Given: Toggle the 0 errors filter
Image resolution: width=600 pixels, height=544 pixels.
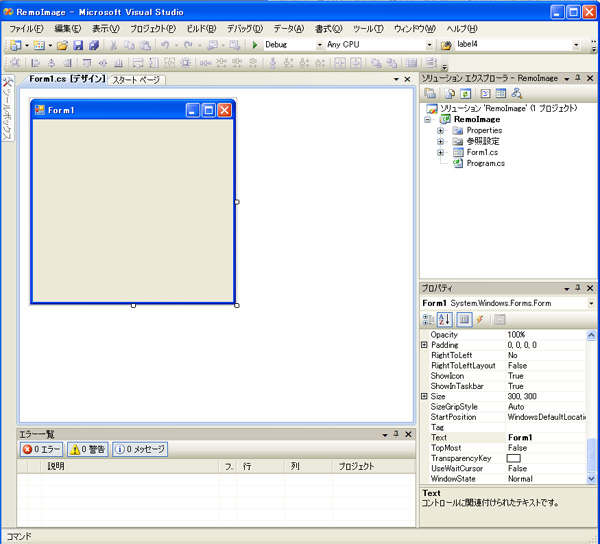Looking at the screenshot, I should coord(42,449).
